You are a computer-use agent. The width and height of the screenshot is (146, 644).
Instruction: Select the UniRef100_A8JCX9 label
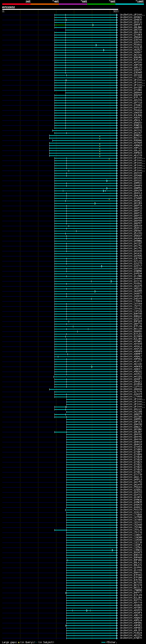pos(131,156)
